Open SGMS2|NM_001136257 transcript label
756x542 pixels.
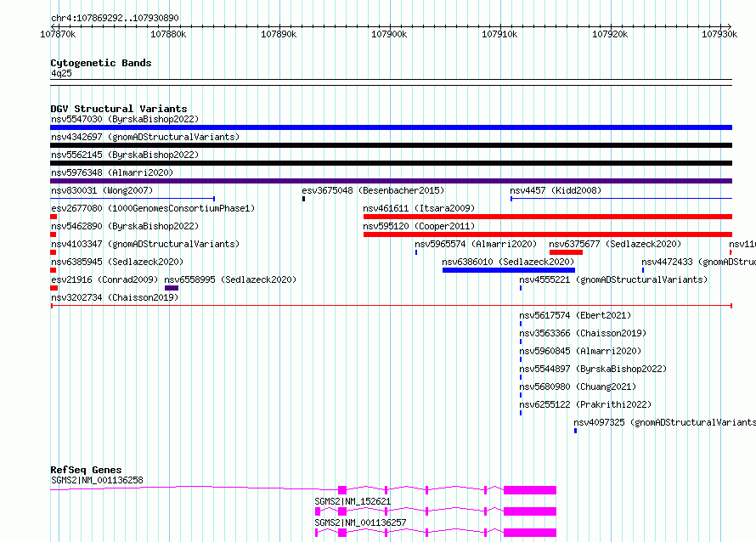click(x=361, y=522)
